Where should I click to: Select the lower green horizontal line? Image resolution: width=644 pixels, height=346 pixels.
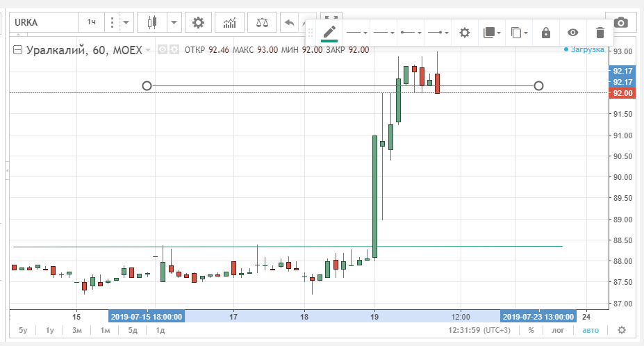pyautogui.click(x=288, y=247)
